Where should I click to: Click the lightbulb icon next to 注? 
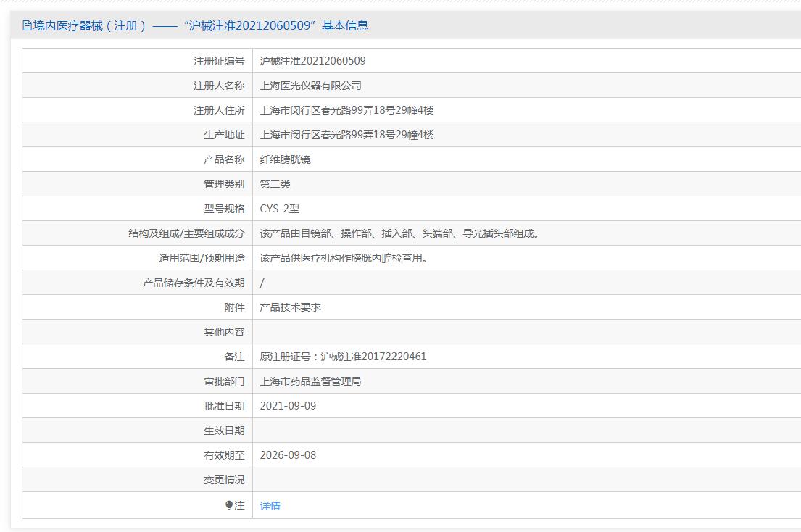coord(229,505)
